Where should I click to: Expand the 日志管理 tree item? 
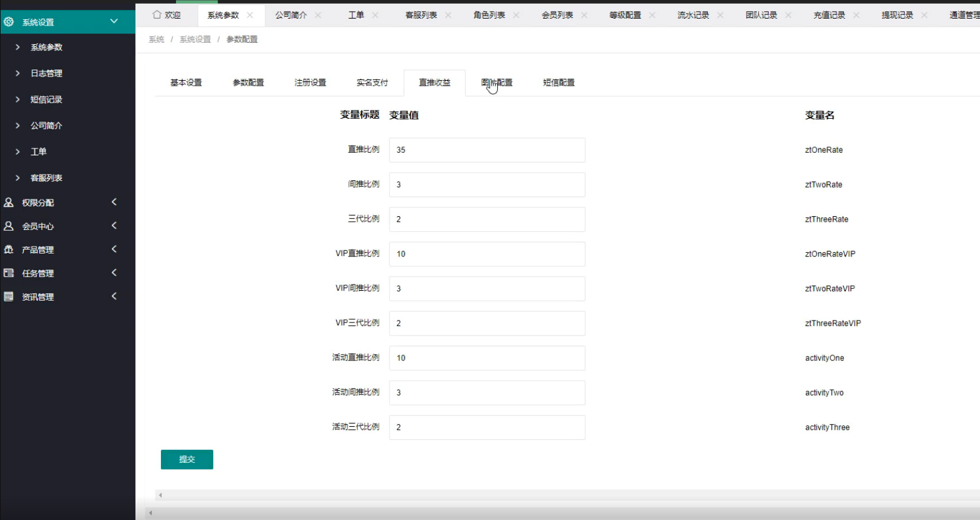click(17, 73)
